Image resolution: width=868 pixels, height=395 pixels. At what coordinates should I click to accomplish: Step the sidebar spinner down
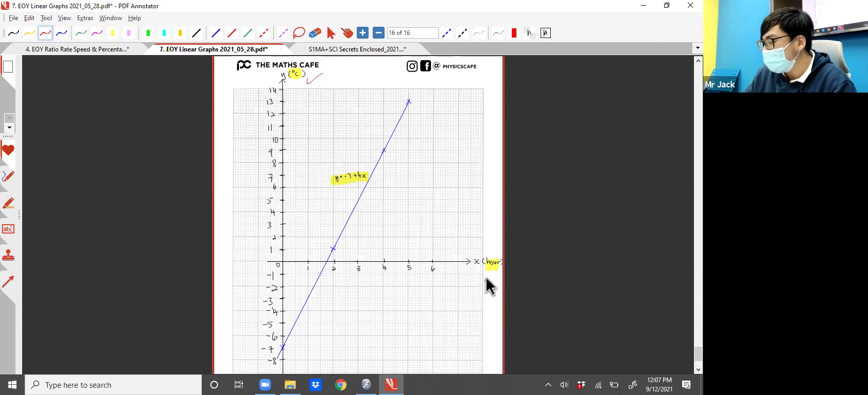tap(9, 128)
